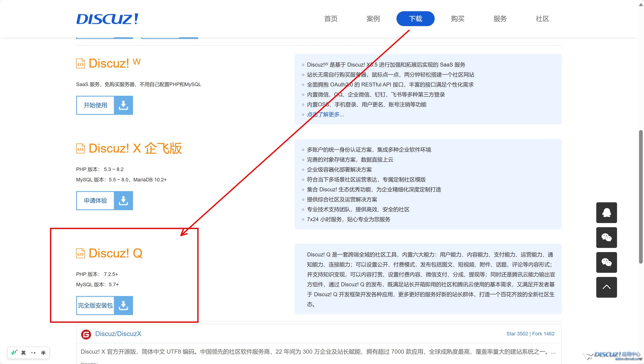644x364 pixels.
Task: Click the Gitee logo icon
Action: tap(86, 334)
